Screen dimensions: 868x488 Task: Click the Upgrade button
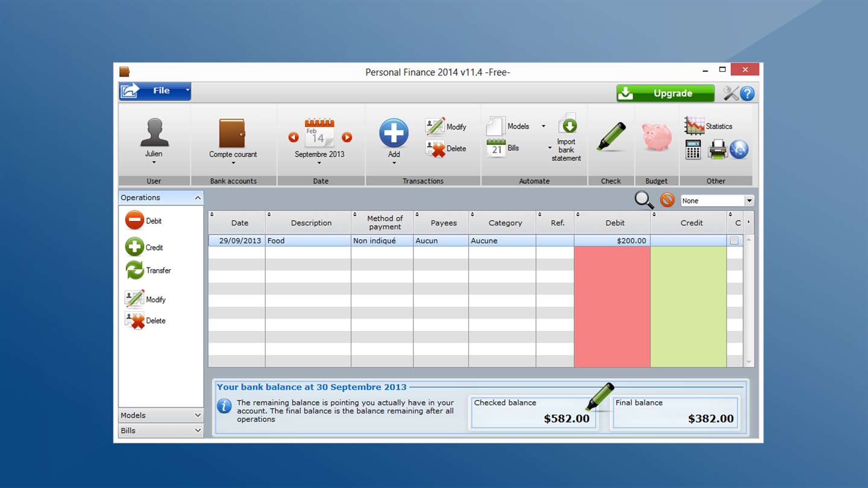coord(665,93)
